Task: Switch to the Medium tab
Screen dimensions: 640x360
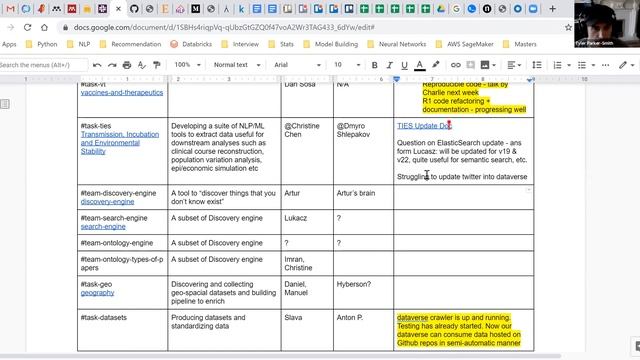Action: (196, 9)
